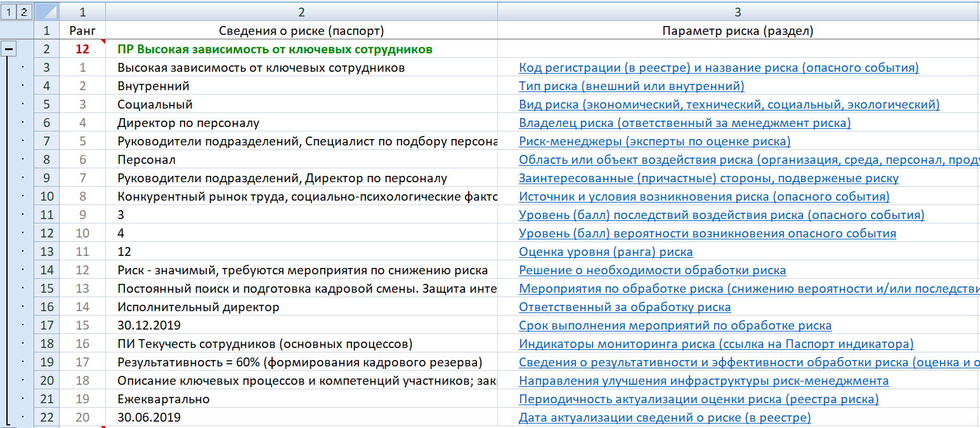The width and height of the screenshot is (980, 428).
Task: Open 'Дата актуализации сведений о риске' link
Action: [665, 418]
